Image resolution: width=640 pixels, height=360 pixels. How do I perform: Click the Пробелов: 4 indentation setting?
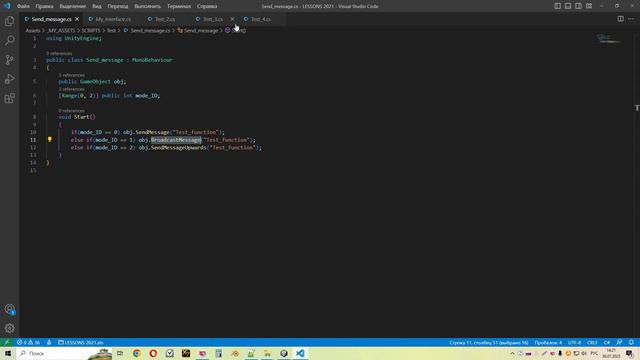[548, 342]
